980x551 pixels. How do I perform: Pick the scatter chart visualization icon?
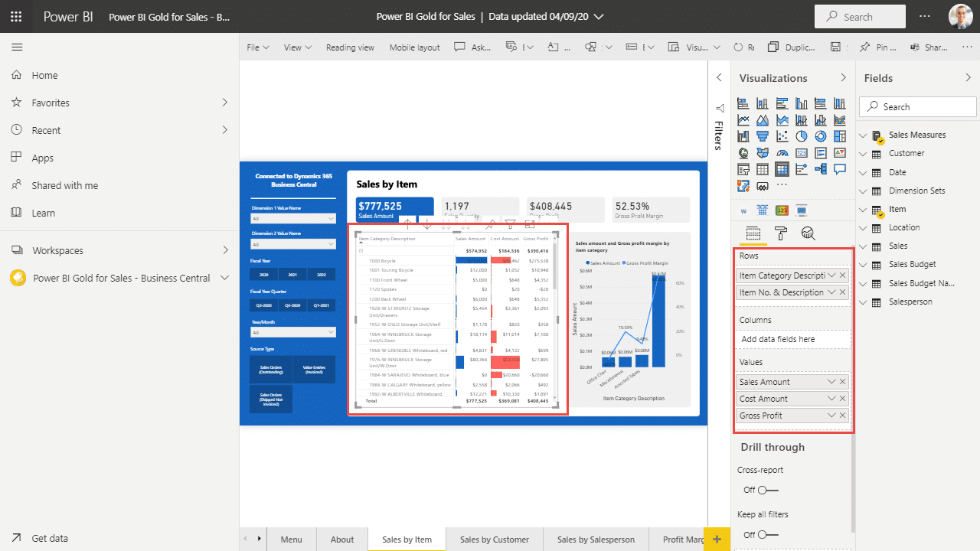point(782,136)
